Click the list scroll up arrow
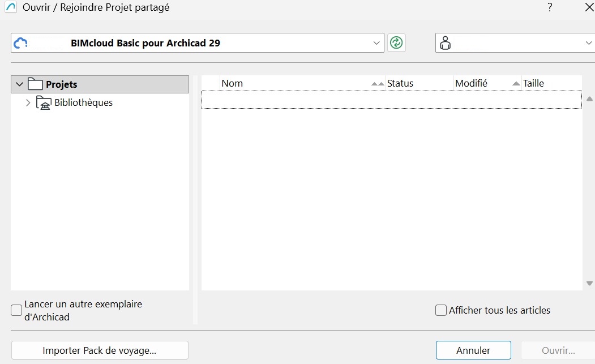 [x=589, y=99]
